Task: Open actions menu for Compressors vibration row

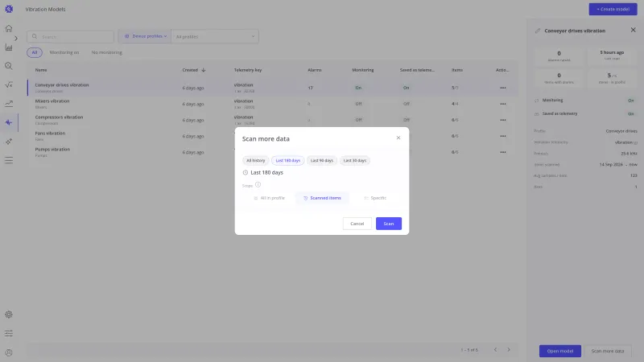Action: [x=502, y=120]
